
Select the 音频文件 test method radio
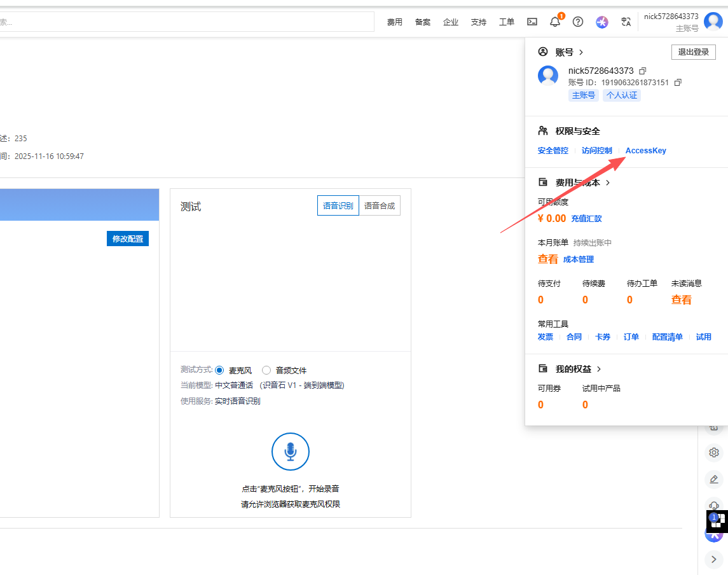tap(266, 370)
